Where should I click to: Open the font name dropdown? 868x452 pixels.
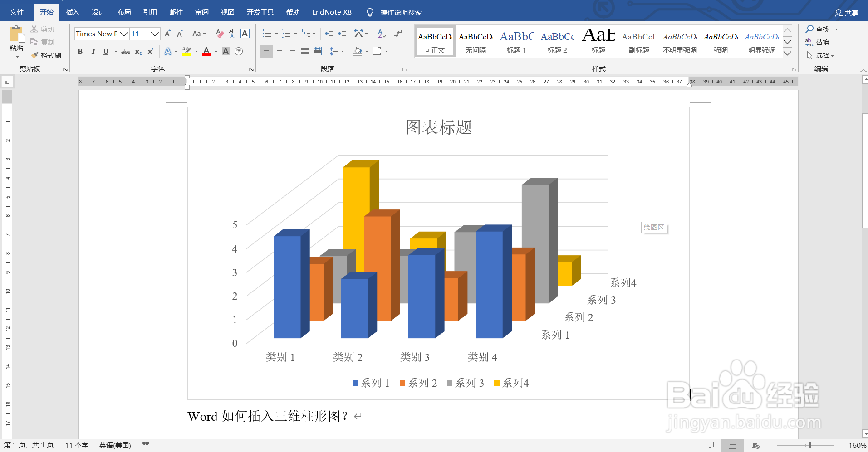click(124, 34)
